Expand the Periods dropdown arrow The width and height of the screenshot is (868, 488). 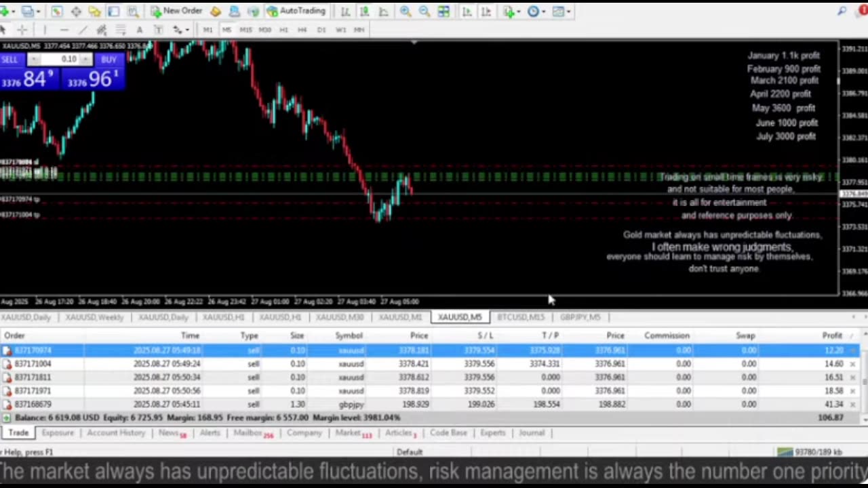point(544,12)
